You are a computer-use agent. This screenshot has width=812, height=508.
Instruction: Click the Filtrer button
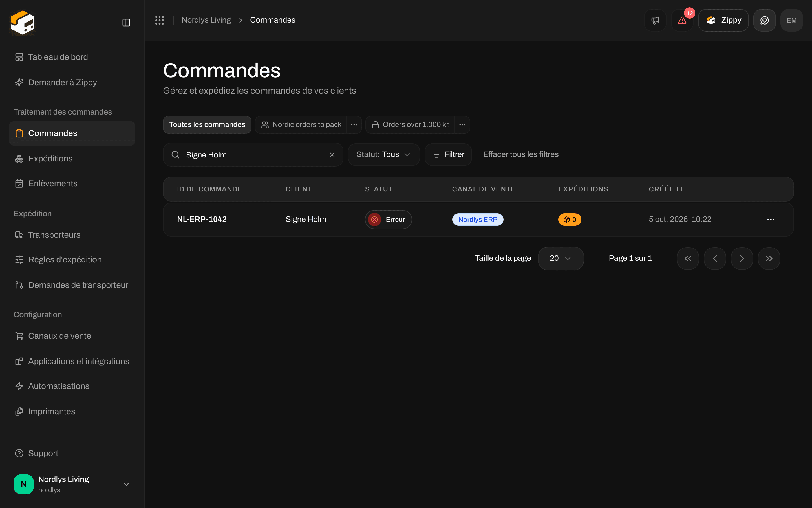tap(448, 155)
